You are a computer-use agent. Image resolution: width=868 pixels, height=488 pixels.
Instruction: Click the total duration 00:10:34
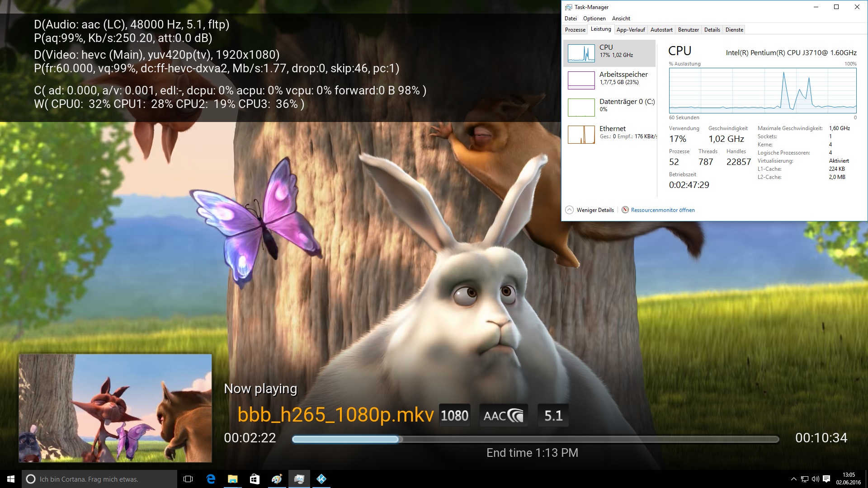coord(821,438)
